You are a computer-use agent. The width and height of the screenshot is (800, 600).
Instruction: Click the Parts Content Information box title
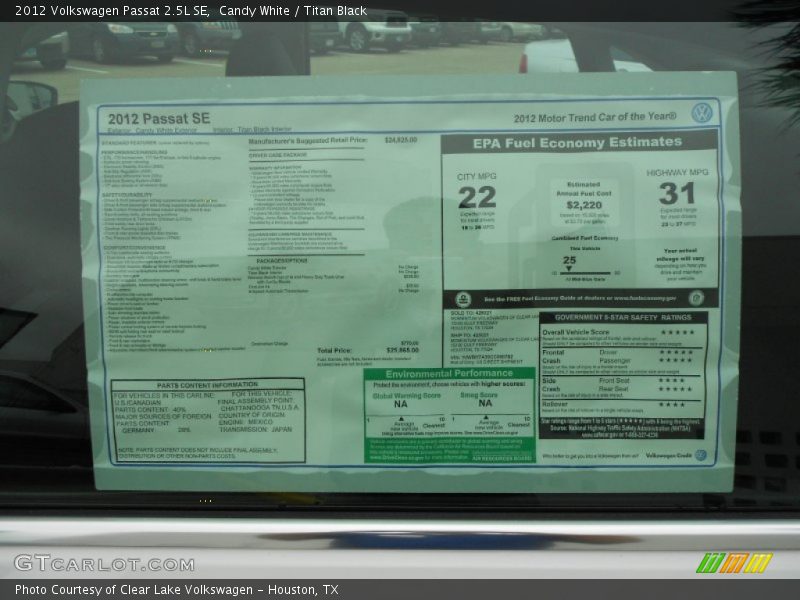point(207,384)
